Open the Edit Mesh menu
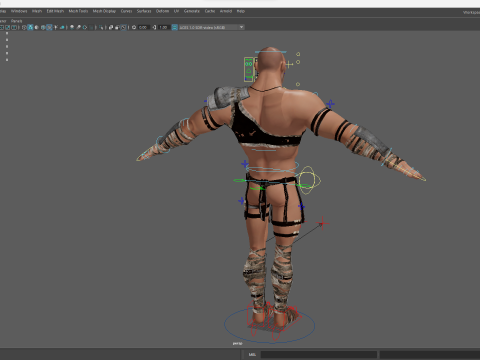Viewport: 480px width, 360px height. click(x=55, y=11)
